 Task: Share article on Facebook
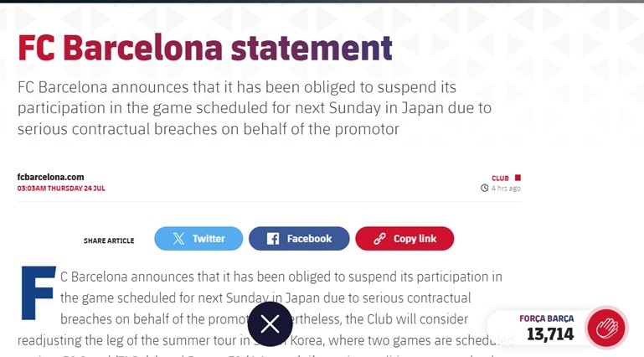coord(299,238)
